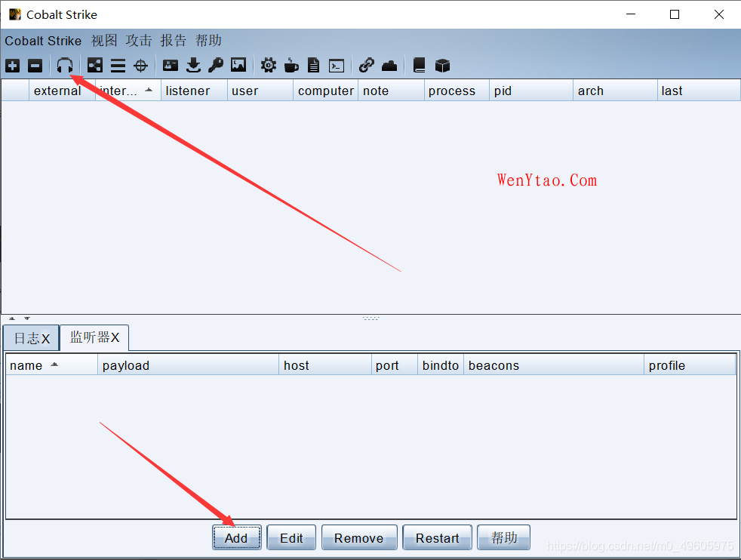The image size is (741, 560).
Task: Switch to pivot graph view icon
Action: point(95,65)
